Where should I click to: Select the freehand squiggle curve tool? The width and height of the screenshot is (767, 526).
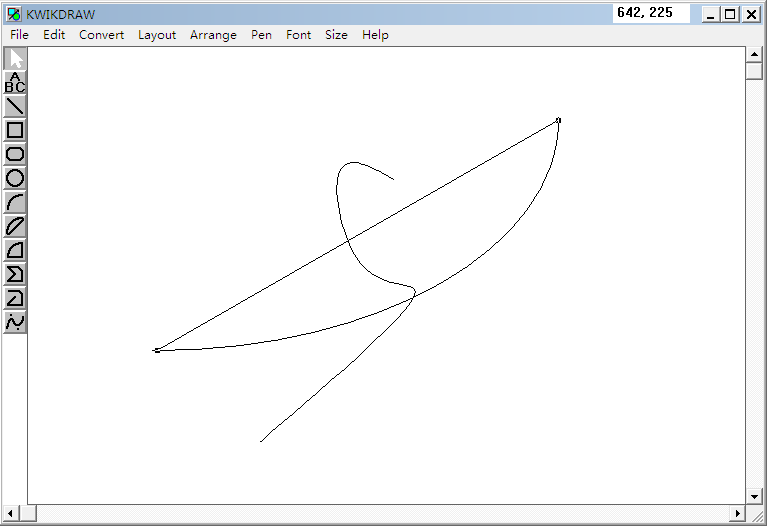(x=15, y=322)
